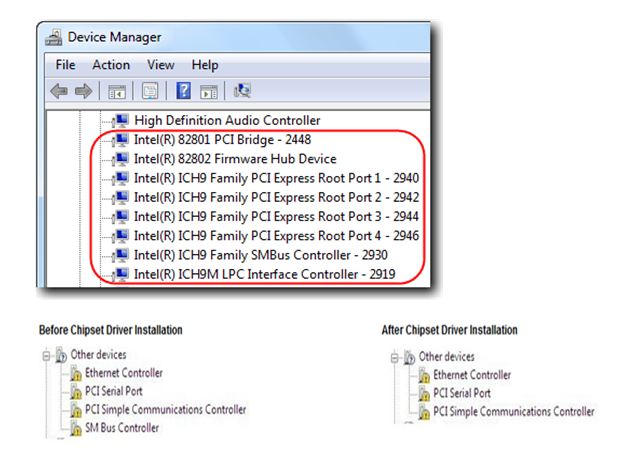Click the Scan for hardware changes icon
Image resolution: width=621 pixels, height=453 pixels.
[242, 91]
